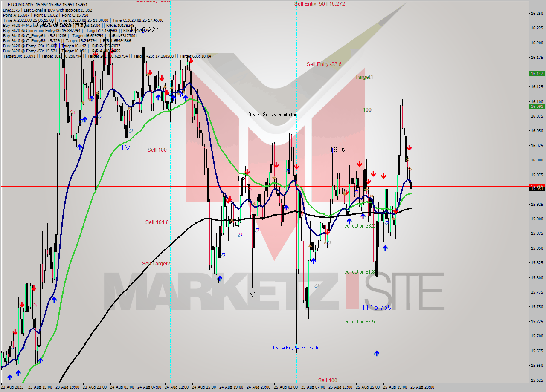
Task: Click the '25 Aug 23:00' time label
Action: pos(421,387)
